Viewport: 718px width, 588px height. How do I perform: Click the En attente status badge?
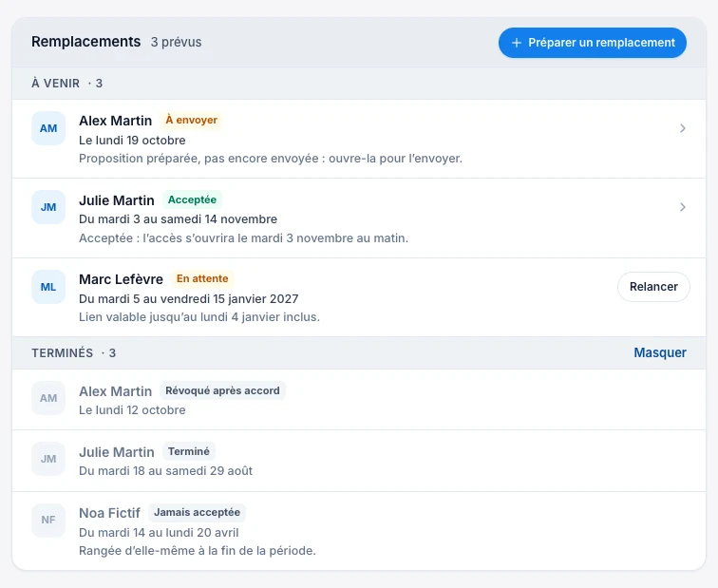pos(202,278)
